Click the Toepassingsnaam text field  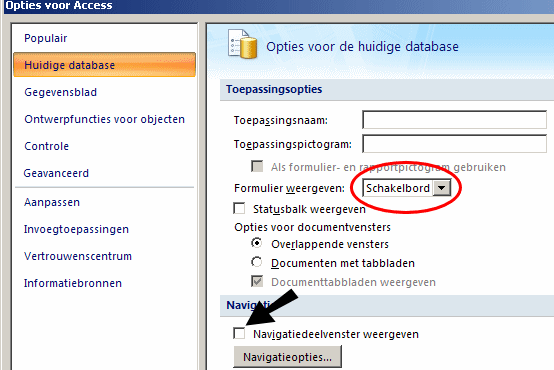[454, 120]
